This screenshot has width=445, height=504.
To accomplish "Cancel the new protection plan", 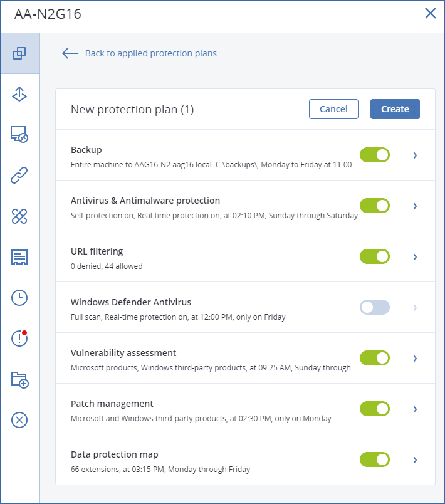I will [333, 108].
